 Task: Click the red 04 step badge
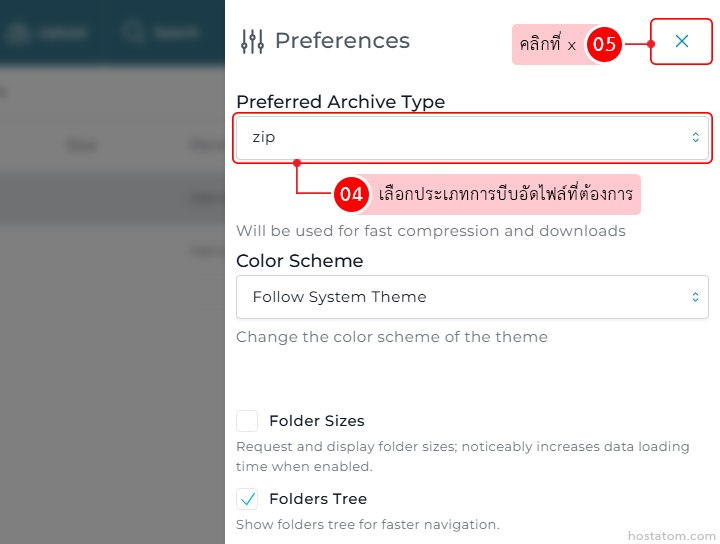(x=351, y=194)
